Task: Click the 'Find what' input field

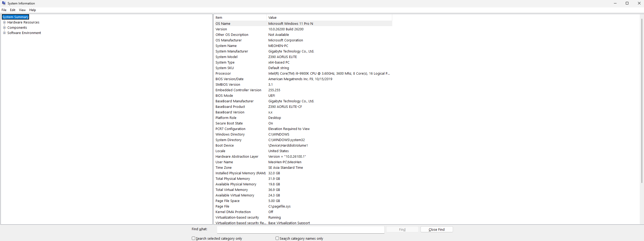Action: pos(301,230)
